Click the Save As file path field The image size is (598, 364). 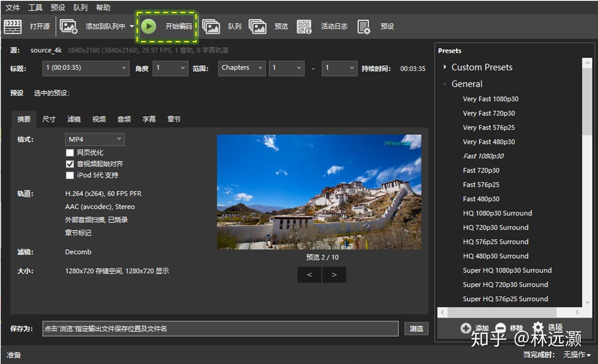click(221, 329)
